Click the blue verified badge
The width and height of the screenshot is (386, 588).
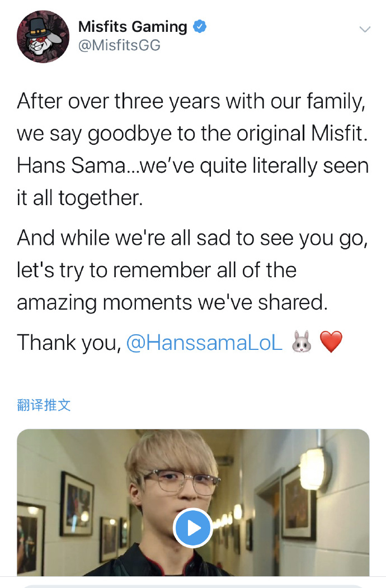coord(199,27)
